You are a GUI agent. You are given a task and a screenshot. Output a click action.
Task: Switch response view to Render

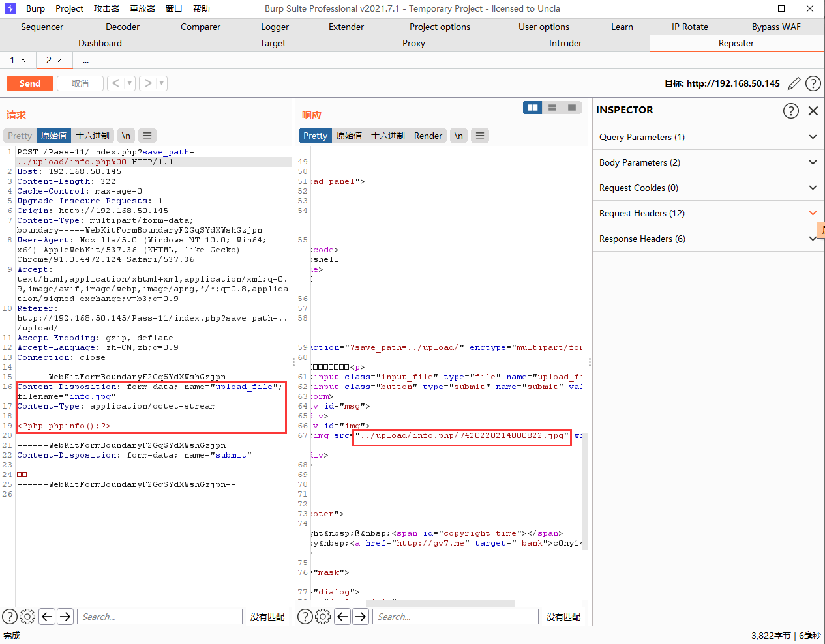tap(428, 136)
